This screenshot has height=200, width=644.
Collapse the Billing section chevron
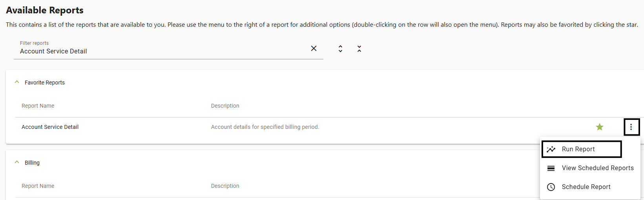tap(17, 162)
